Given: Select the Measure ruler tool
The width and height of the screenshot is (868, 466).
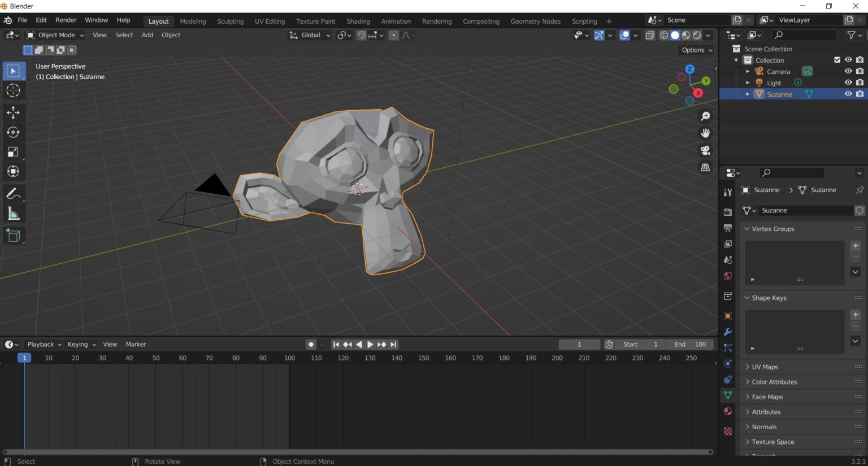Looking at the screenshot, I should [13, 214].
